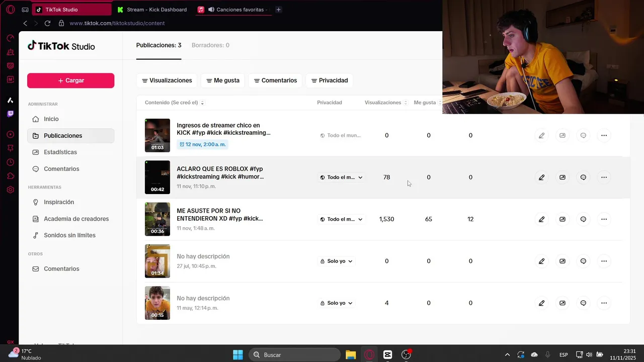Open more options for ACLARO QUE ES ROBLOX
Screen dimensions: 644x362
tap(604, 177)
